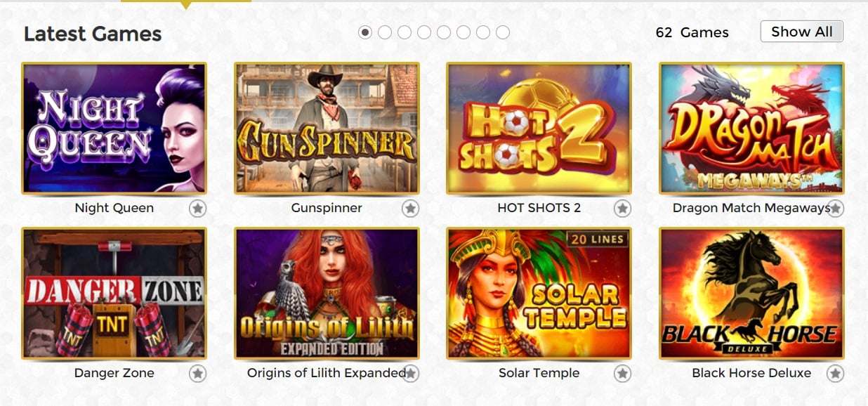The height and width of the screenshot is (406, 868).
Task: Jump to the last carousel page dot
Action: point(503,32)
